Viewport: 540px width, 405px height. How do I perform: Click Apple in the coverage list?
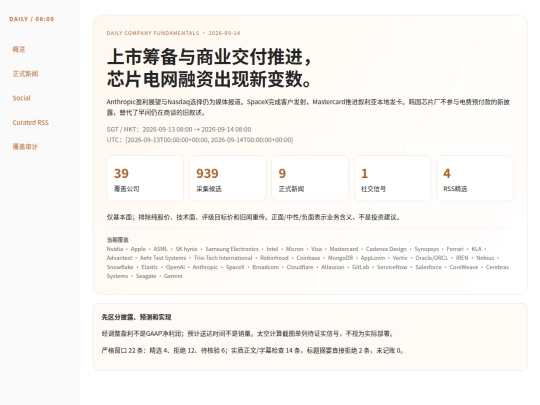pos(138,249)
